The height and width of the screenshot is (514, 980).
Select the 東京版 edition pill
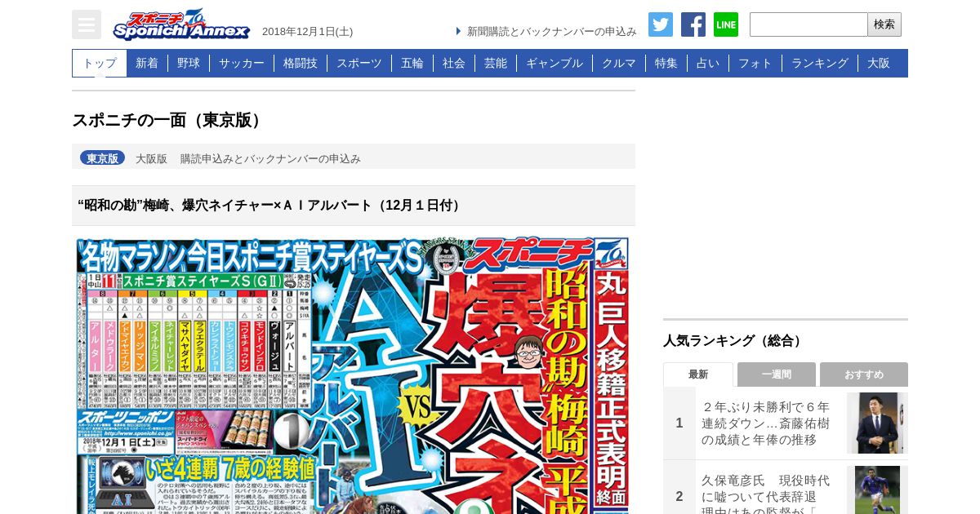(102, 158)
